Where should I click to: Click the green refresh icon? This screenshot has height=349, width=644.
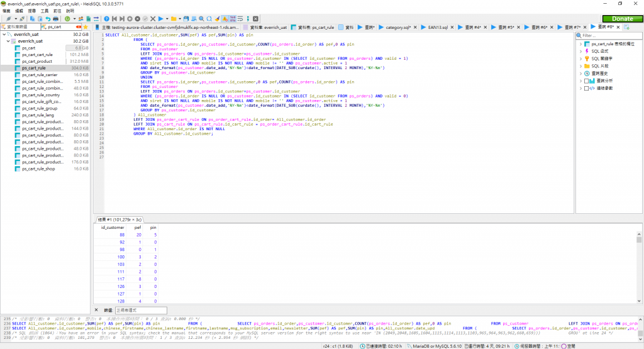click(x=67, y=19)
